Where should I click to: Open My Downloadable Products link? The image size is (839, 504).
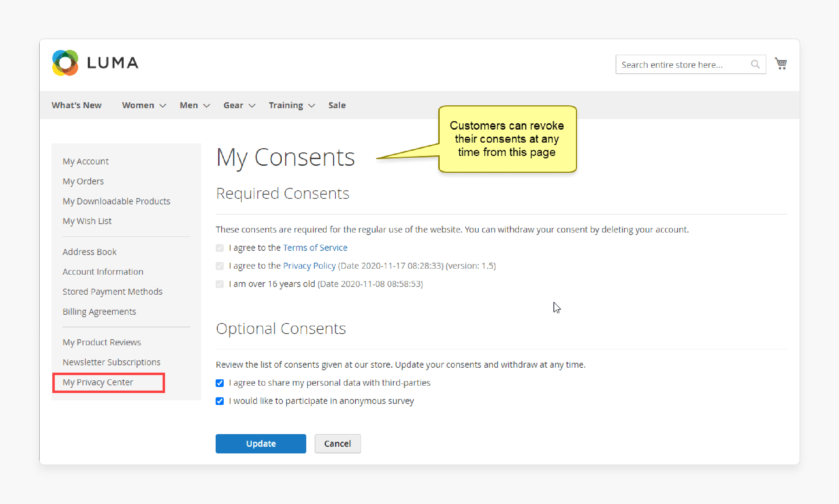pyautogui.click(x=116, y=201)
